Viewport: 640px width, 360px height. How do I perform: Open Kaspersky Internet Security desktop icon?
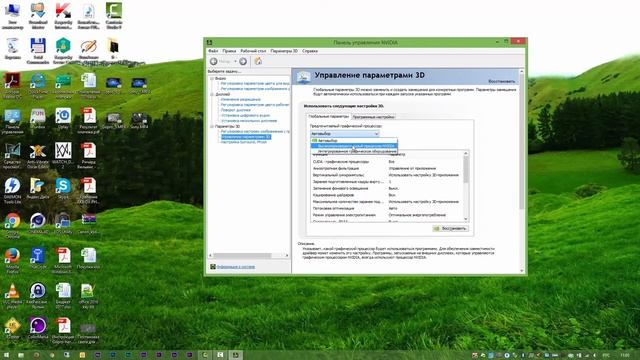(x=63, y=16)
